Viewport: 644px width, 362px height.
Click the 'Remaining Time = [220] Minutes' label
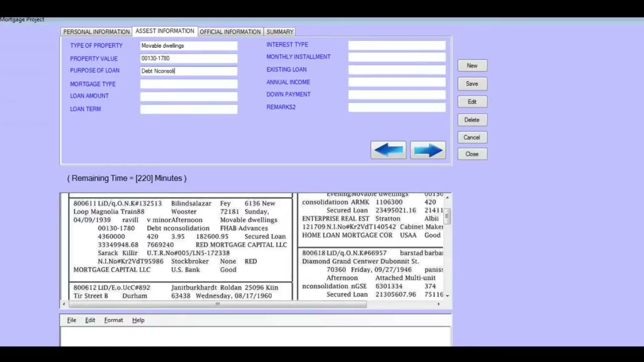(x=127, y=178)
